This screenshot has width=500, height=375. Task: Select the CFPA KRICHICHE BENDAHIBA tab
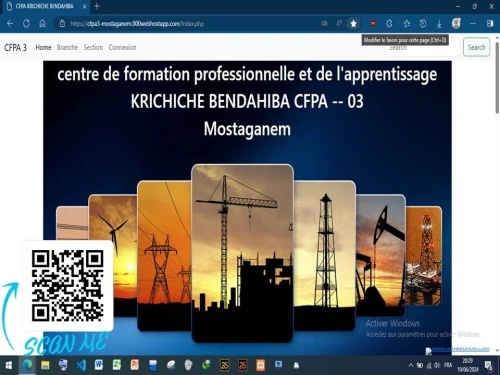tap(45, 6)
